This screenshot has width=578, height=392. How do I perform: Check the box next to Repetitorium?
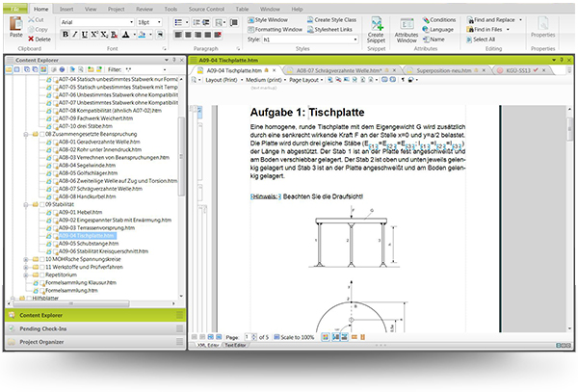pyautogui.click(x=42, y=274)
